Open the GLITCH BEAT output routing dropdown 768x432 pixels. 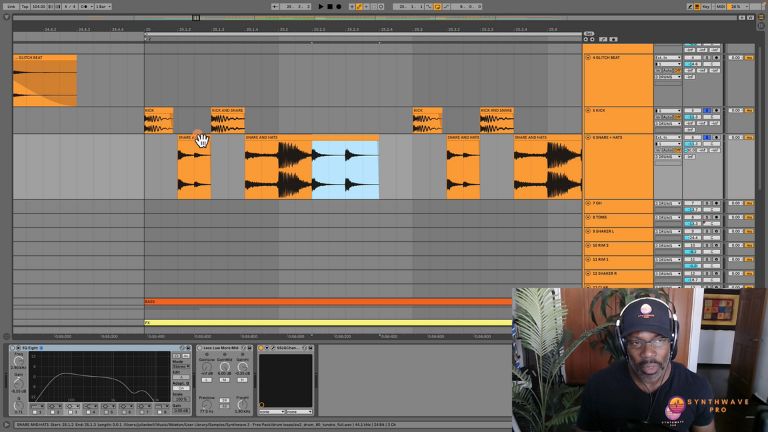668,77
